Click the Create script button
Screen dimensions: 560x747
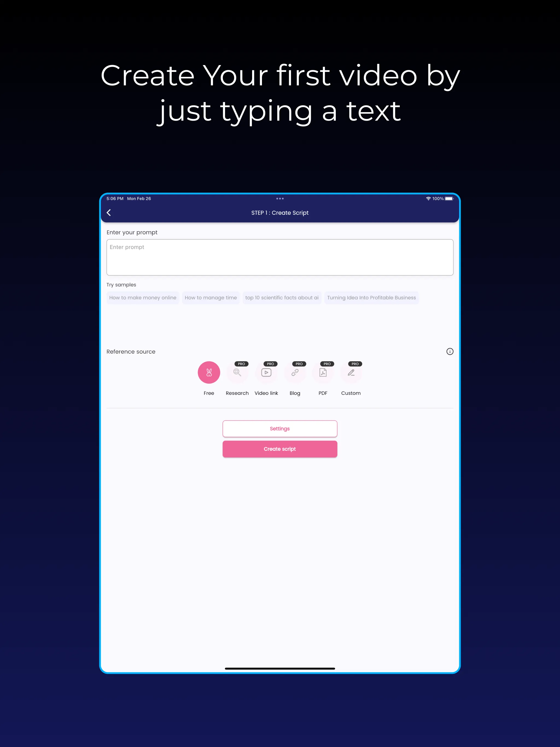click(x=280, y=449)
